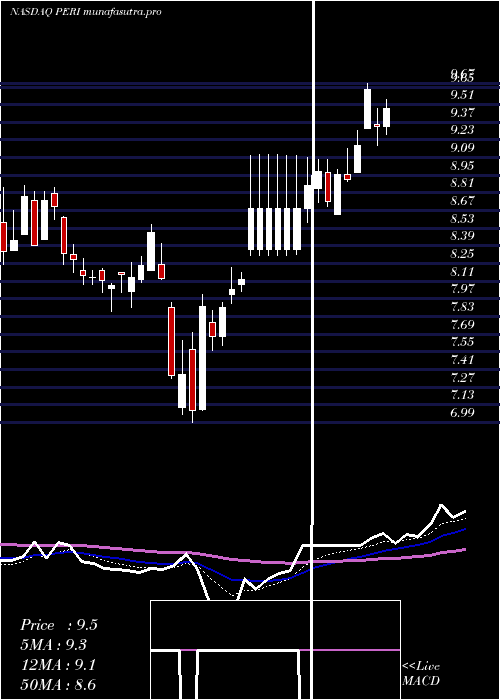The image size is (500, 700).
Task: Click the highest white candlestick near 9.51
Action: [x=367, y=108]
